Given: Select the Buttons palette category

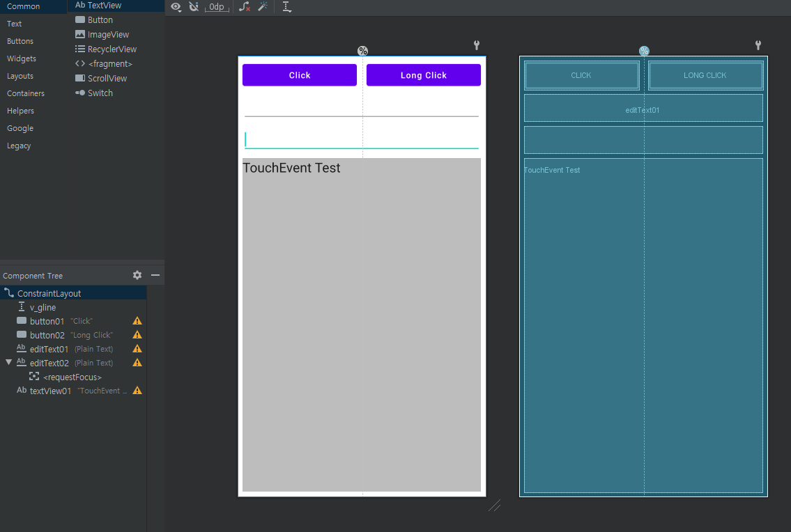Looking at the screenshot, I should click(x=33, y=41).
